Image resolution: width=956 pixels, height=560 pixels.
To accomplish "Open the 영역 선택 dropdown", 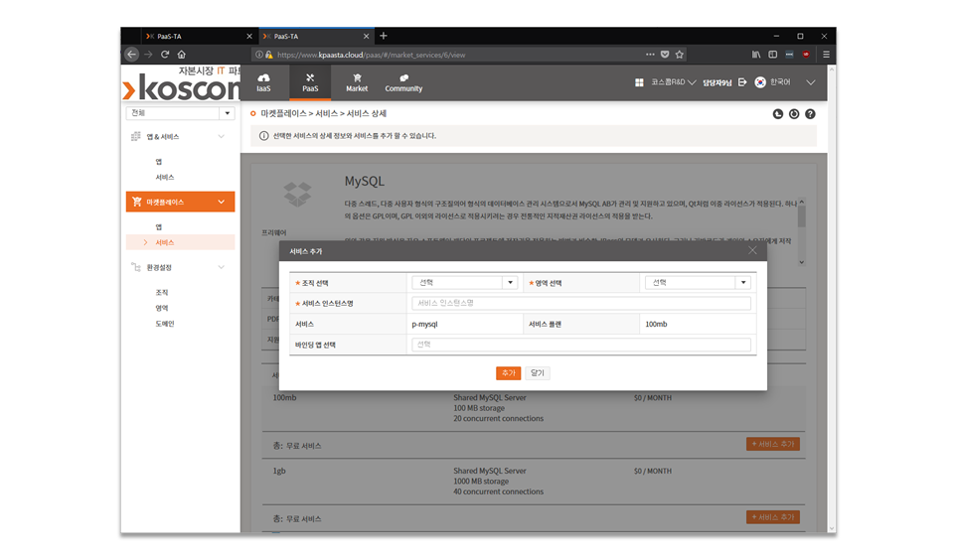I will (698, 283).
